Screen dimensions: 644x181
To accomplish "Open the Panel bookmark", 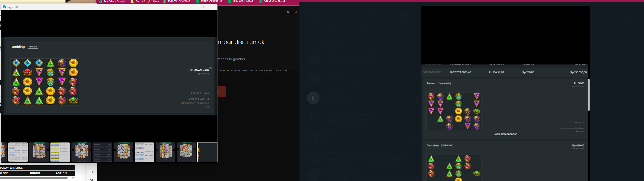I will coord(154,2).
